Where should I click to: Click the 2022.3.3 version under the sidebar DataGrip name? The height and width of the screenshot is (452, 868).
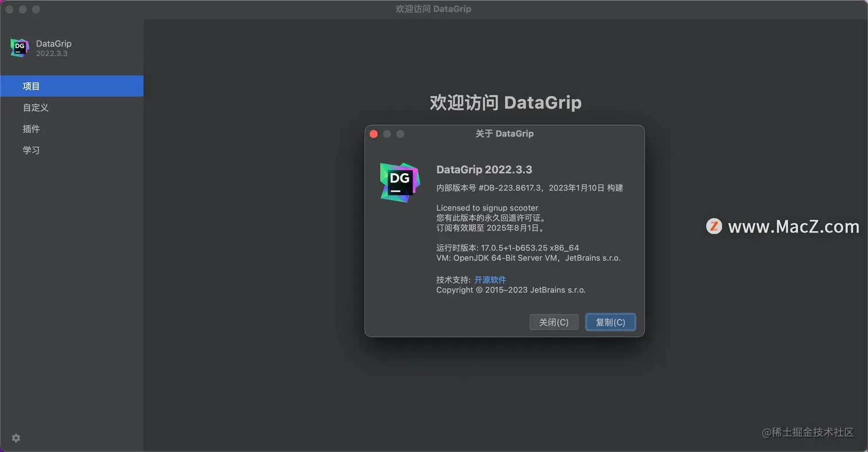pos(52,53)
